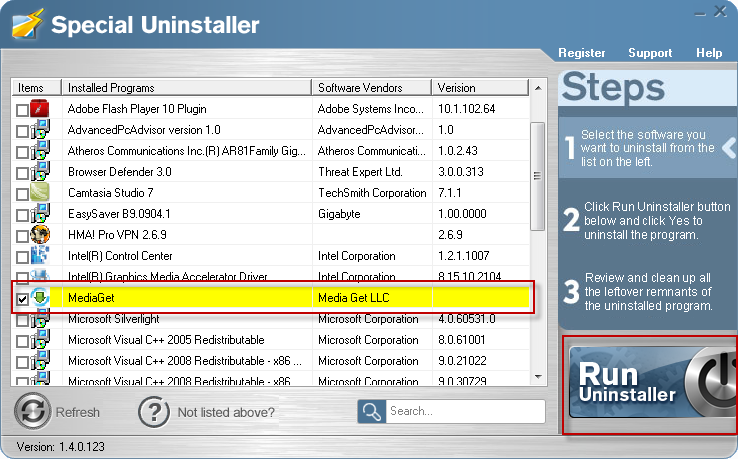The width and height of the screenshot is (738, 459).
Task: Sort by the Installed Programs column header
Action: [x=186, y=88]
